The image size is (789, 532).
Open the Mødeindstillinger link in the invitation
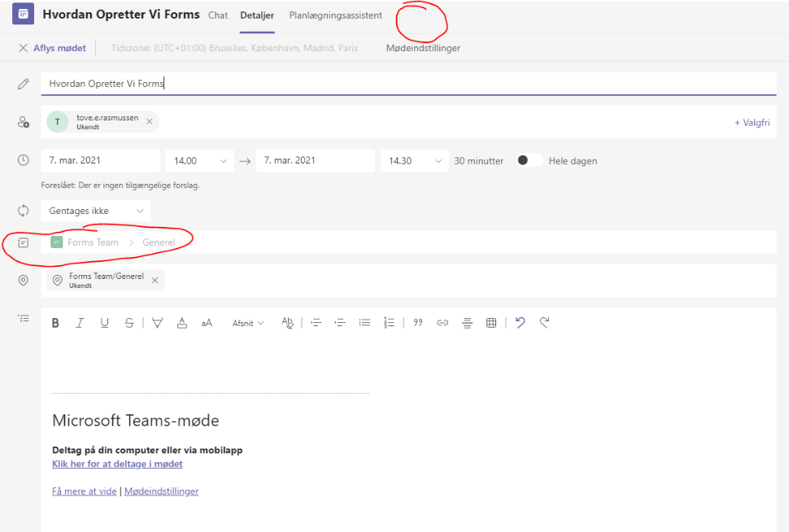[x=162, y=491]
